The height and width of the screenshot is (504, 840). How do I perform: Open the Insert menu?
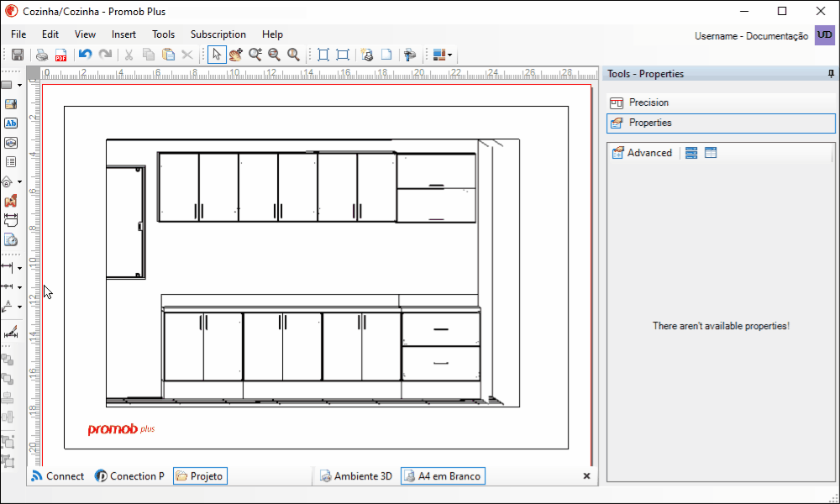(x=123, y=34)
